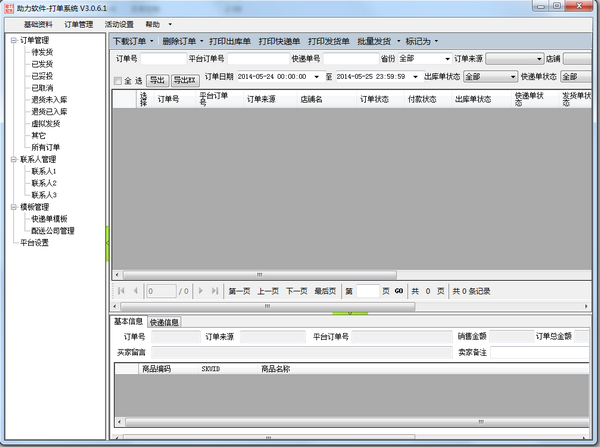600x447 pixels.
Task: Switch to the 快递信息 tab
Action: click(165, 322)
